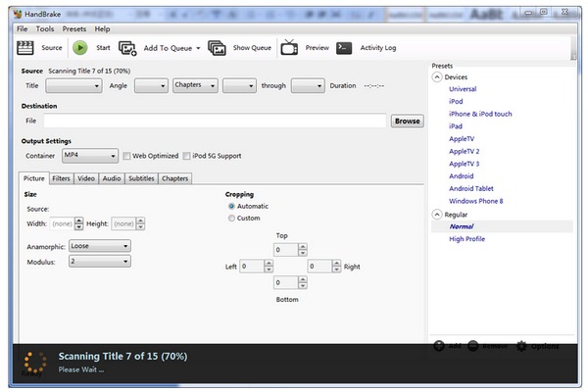The width and height of the screenshot is (588, 392).
Task: Select the AppleTV 3 preset
Action: [x=465, y=164]
